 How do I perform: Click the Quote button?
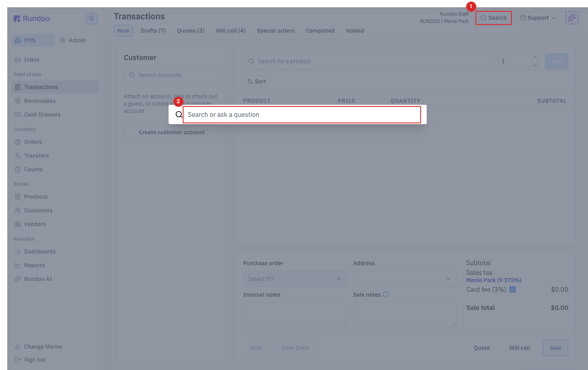[x=482, y=348]
